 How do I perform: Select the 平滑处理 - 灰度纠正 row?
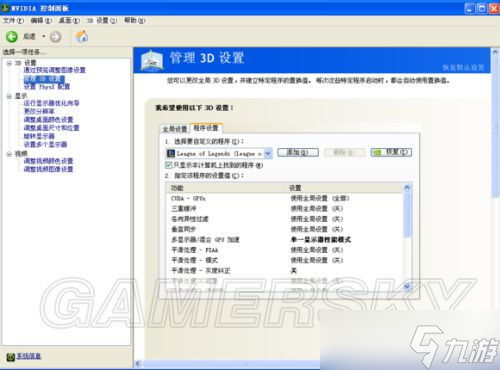point(285,271)
